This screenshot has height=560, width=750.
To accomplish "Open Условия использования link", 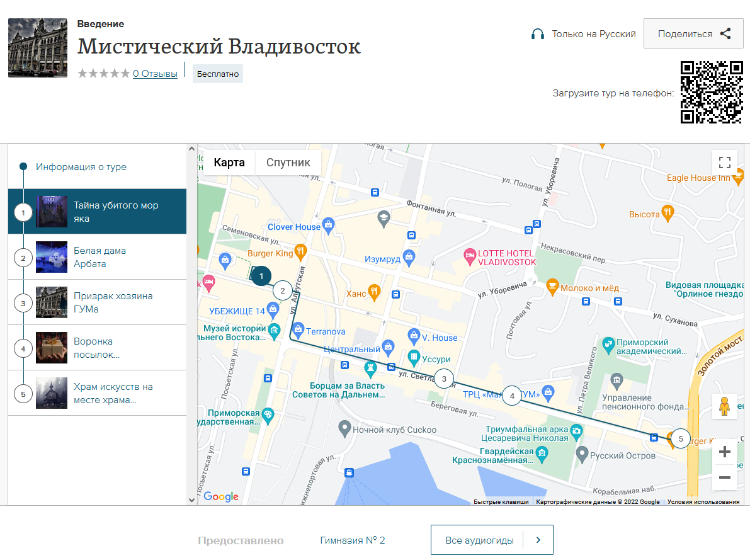I will click(704, 501).
